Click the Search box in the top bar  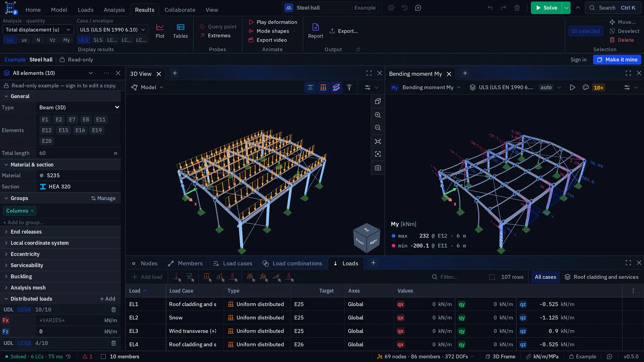coord(613,8)
